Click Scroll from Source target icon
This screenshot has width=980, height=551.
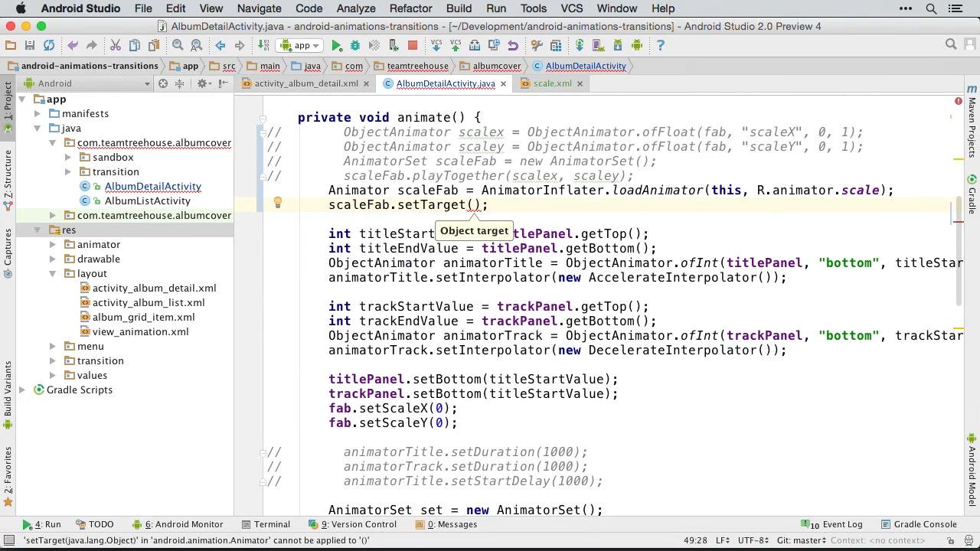click(x=162, y=83)
